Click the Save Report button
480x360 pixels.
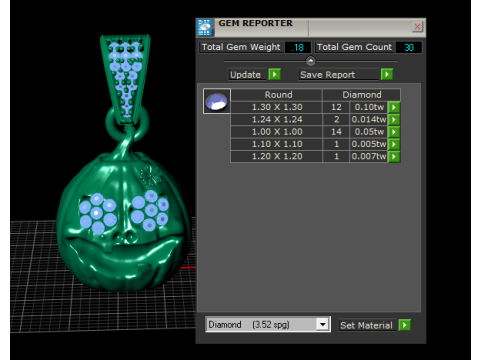tap(339, 74)
